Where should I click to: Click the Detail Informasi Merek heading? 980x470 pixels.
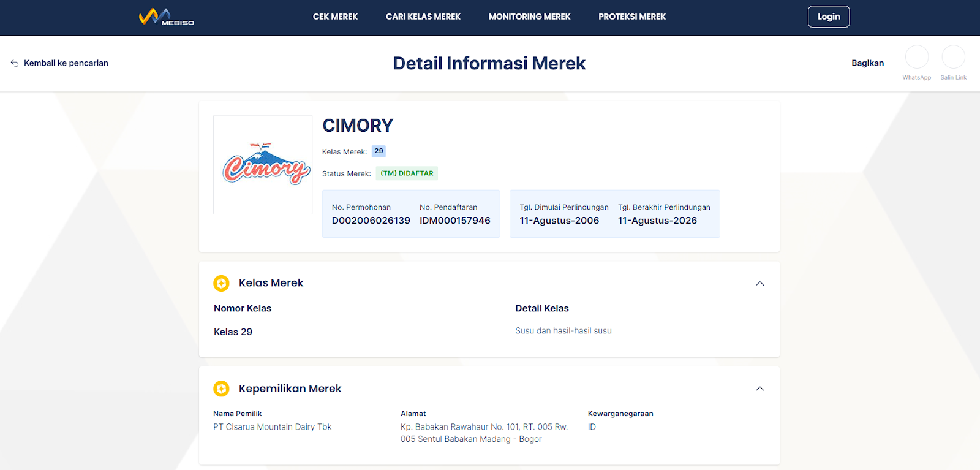click(489, 63)
